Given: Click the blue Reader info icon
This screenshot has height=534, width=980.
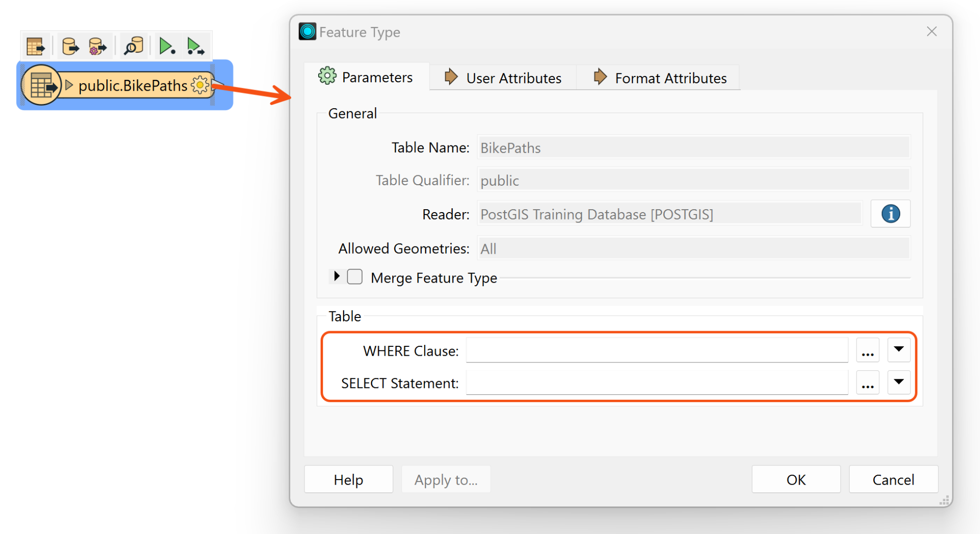Looking at the screenshot, I should coord(890,214).
